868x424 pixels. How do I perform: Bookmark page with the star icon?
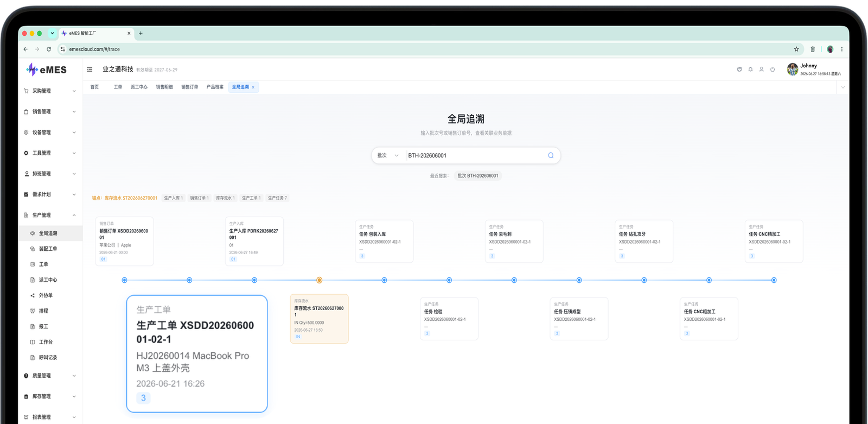[x=796, y=49]
